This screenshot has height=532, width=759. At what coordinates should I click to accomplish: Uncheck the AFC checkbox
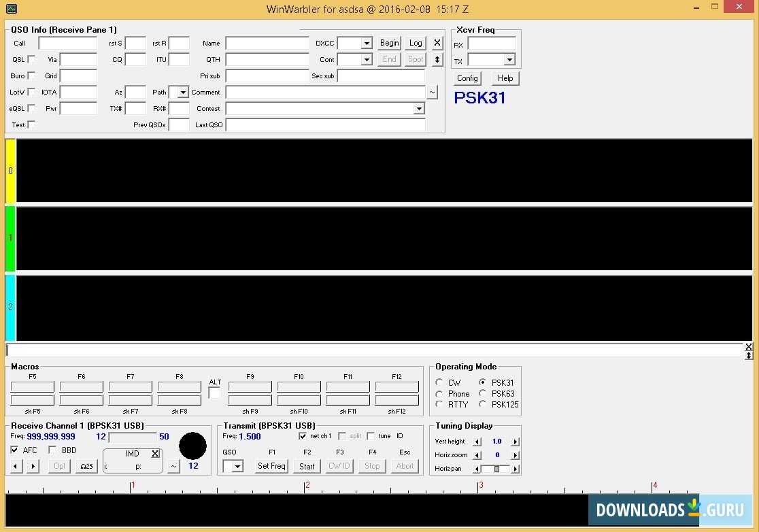pos(14,450)
